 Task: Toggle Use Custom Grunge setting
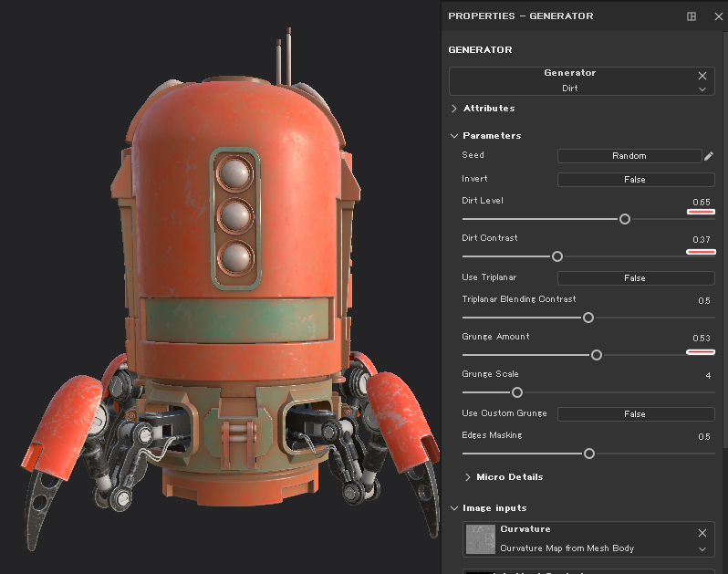(635, 414)
